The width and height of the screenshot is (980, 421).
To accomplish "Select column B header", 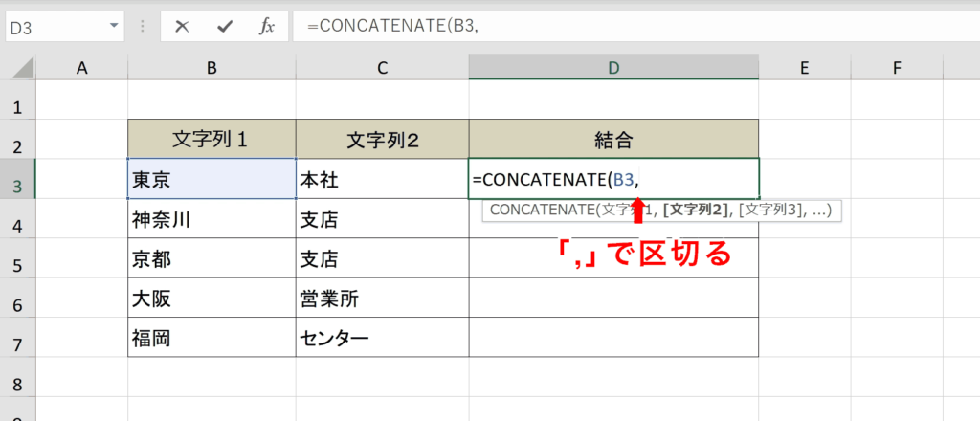I will (212, 67).
